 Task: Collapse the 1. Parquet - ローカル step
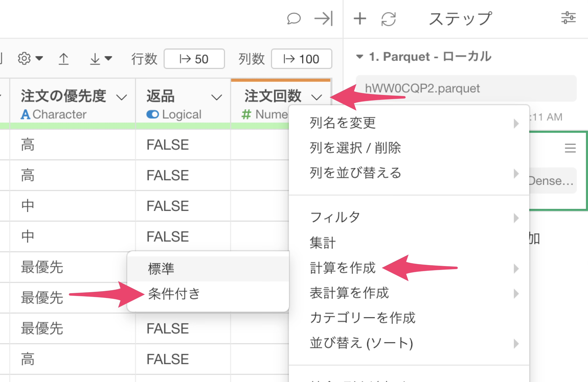click(x=359, y=57)
